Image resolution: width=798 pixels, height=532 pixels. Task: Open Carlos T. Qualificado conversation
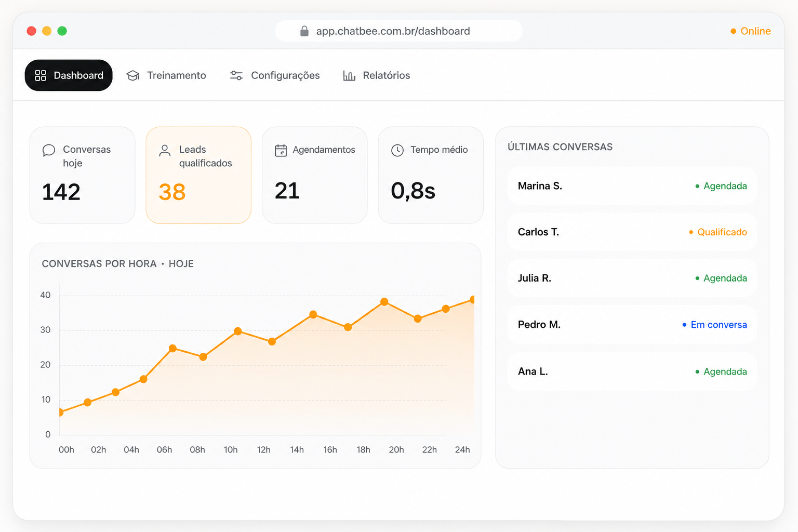[x=632, y=232]
